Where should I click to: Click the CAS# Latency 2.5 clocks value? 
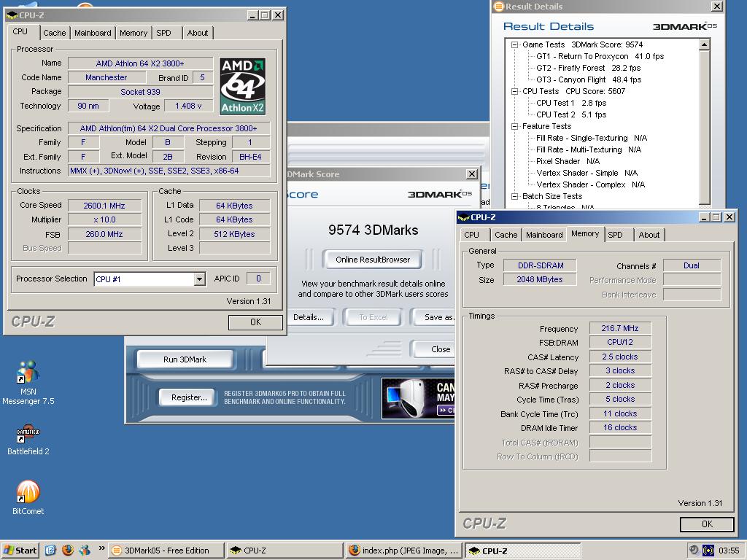[620, 357]
